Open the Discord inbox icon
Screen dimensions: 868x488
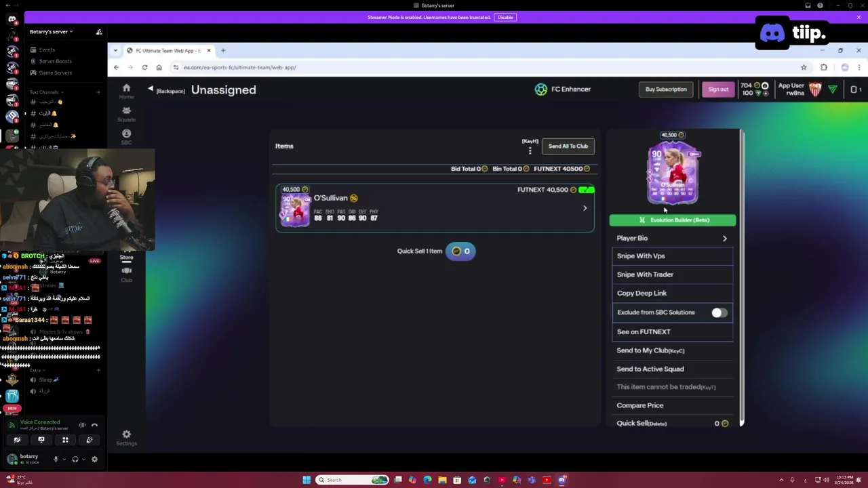[x=808, y=5]
